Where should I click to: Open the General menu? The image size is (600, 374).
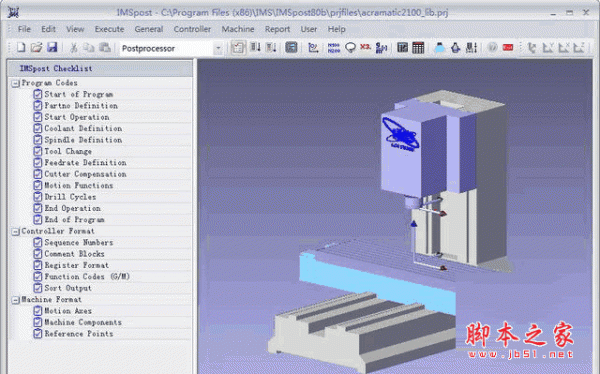149,29
